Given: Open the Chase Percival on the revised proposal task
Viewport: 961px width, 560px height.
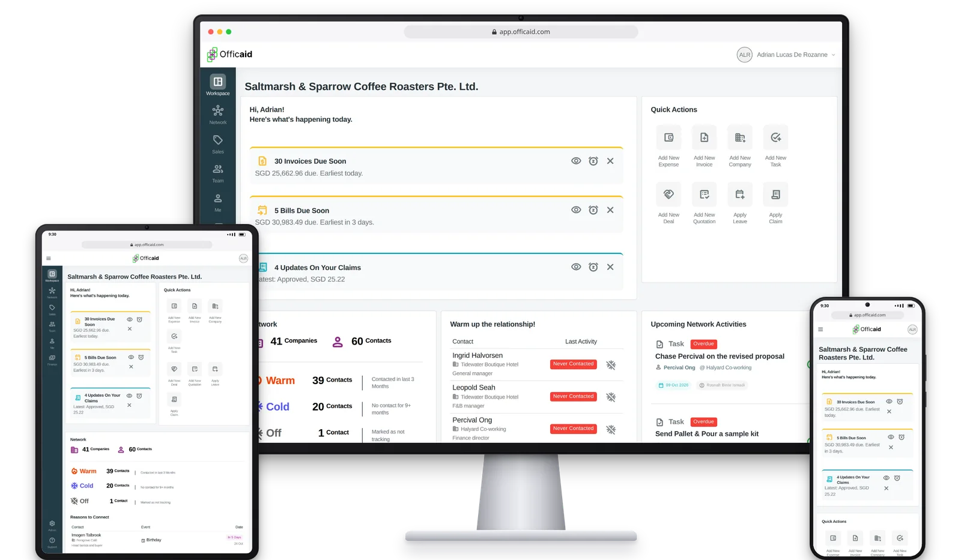Looking at the screenshot, I should pos(720,357).
